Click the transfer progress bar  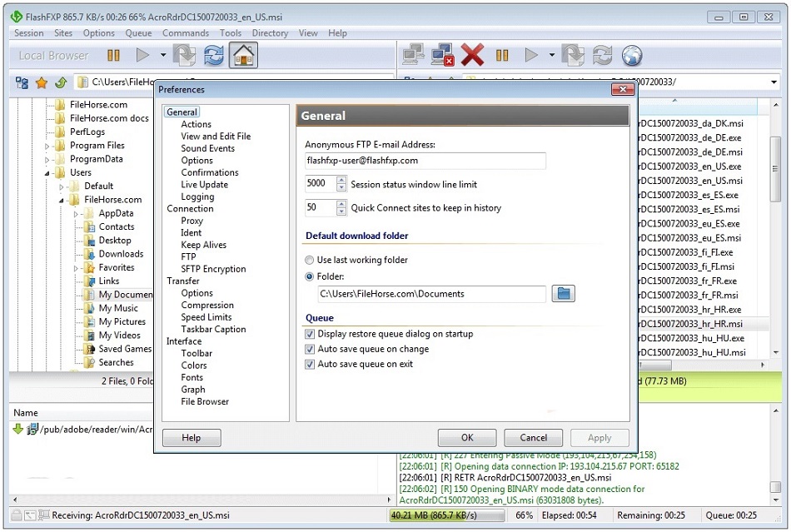pyautogui.click(x=447, y=515)
